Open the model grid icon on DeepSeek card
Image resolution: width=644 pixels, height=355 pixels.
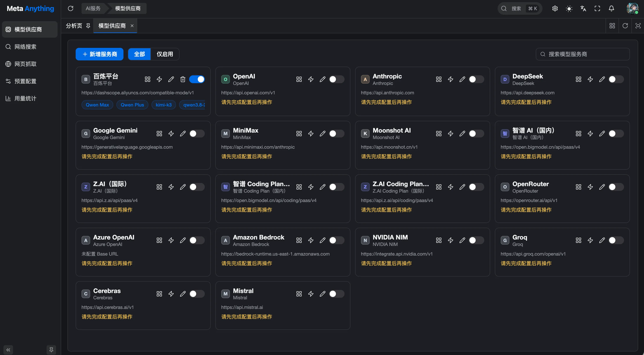point(578,79)
